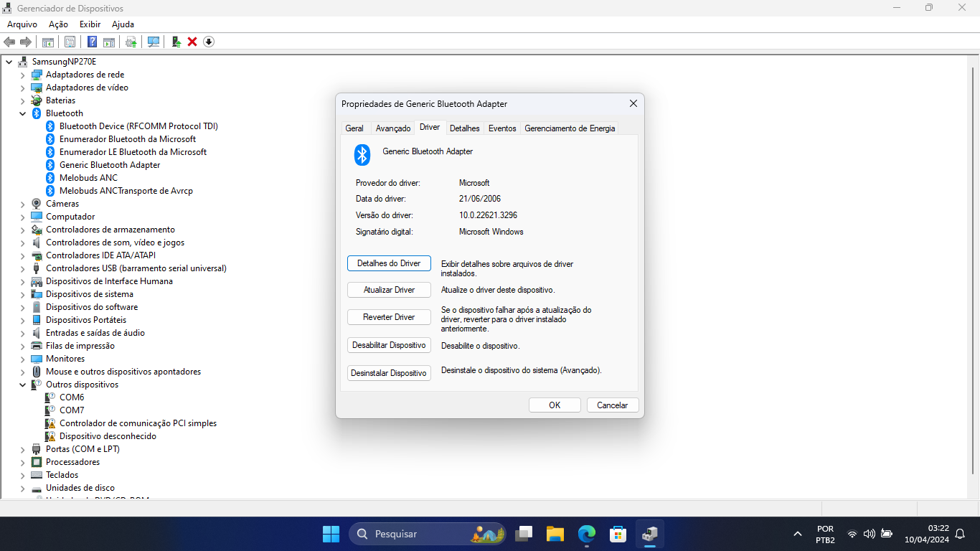Click the Device Manager taskbar icon
This screenshot has height=551, width=980.
pyautogui.click(x=649, y=534)
